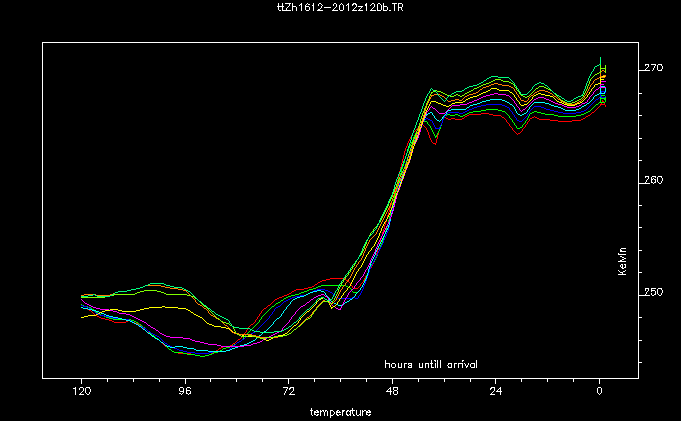Click the 24 hour tick label
The height and width of the screenshot is (421, 681).
pos(496,391)
